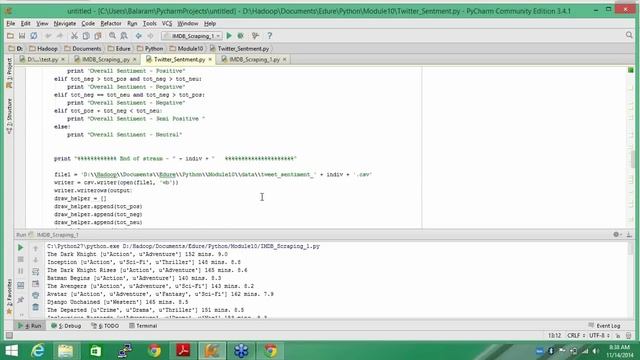Open the Refactor menu
The image size is (640, 360).
tap(111, 24)
